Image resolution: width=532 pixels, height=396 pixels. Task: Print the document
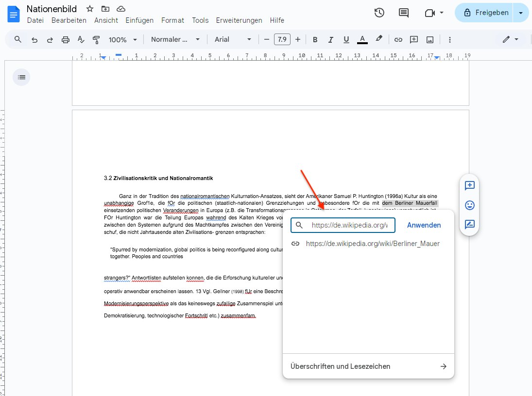(x=66, y=40)
